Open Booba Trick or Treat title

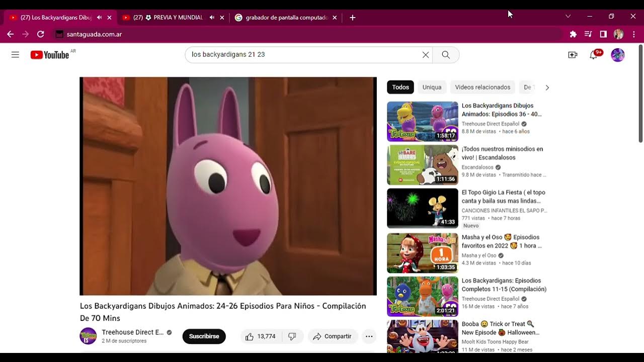pos(501,328)
